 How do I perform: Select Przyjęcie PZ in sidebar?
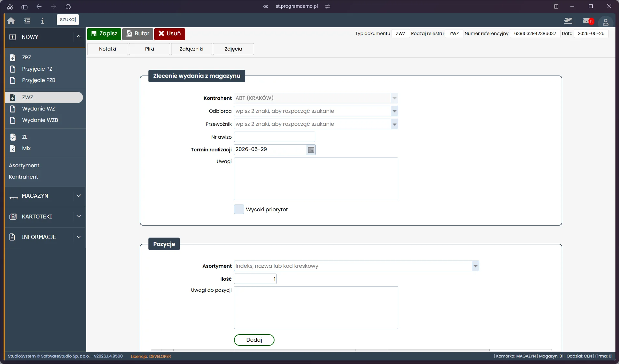click(x=37, y=69)
